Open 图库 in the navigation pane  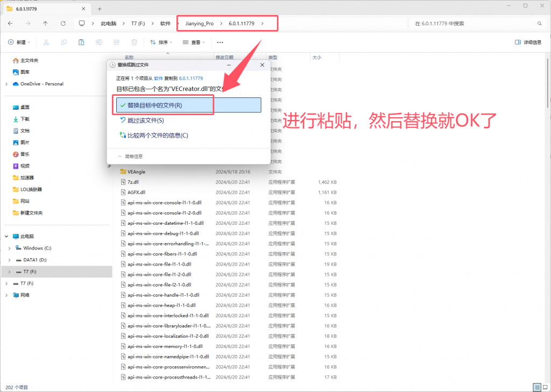21,72
